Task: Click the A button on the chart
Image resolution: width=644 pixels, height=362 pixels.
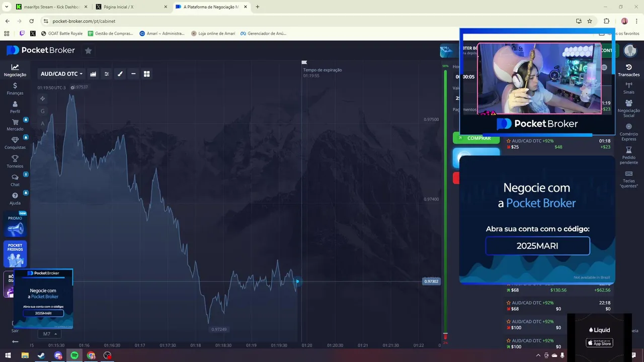Action: point(43,123)
